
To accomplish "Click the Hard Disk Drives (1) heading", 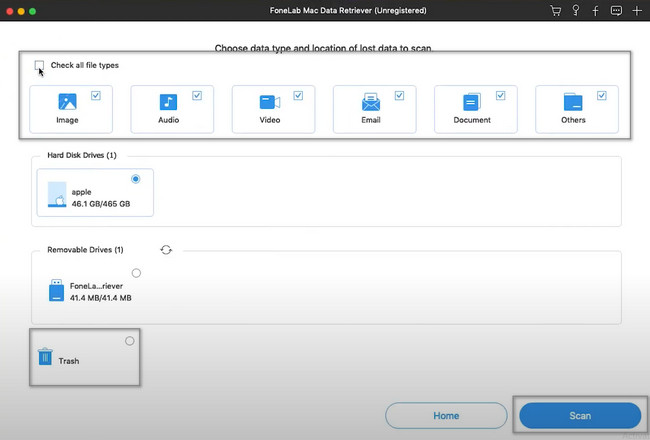I will coord(82,155).
